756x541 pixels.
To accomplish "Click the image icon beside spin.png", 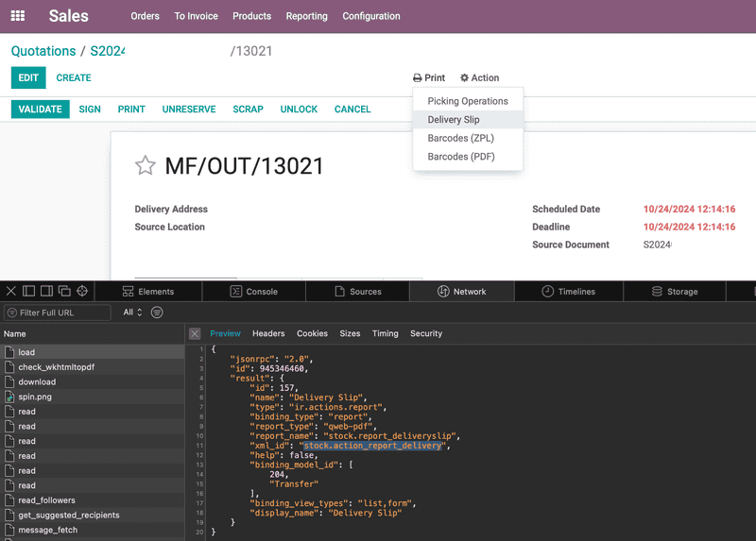I will pyautogui.click(x=9, y=397).
